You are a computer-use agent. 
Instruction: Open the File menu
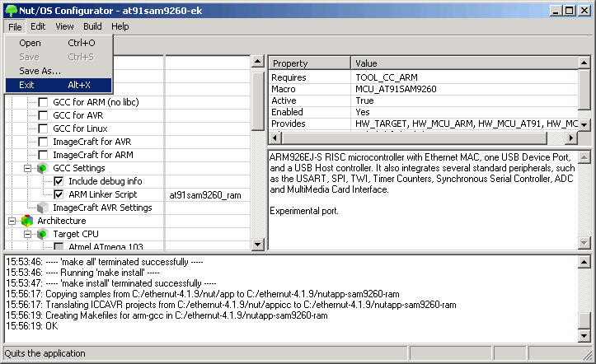(15, 27)
